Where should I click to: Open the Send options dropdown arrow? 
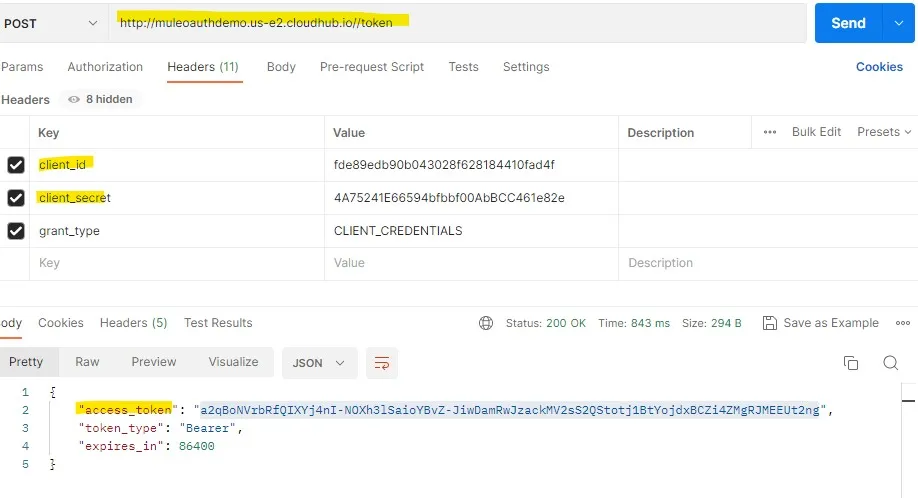click(x=899, y=23)
